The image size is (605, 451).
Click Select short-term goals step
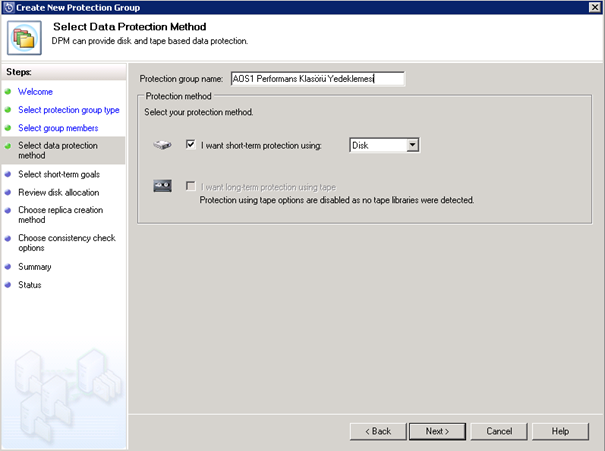click(x=59, y=174)
